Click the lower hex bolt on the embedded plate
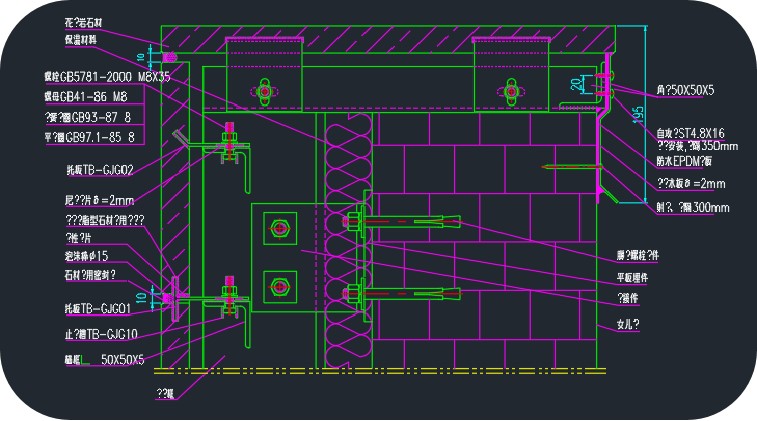This screenshot has width=757, height=421. click(278, 286)
